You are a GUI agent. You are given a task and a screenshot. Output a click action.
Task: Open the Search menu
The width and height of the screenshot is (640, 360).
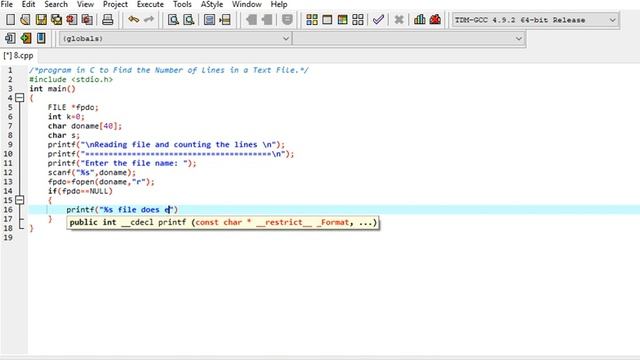coord(56,4)
